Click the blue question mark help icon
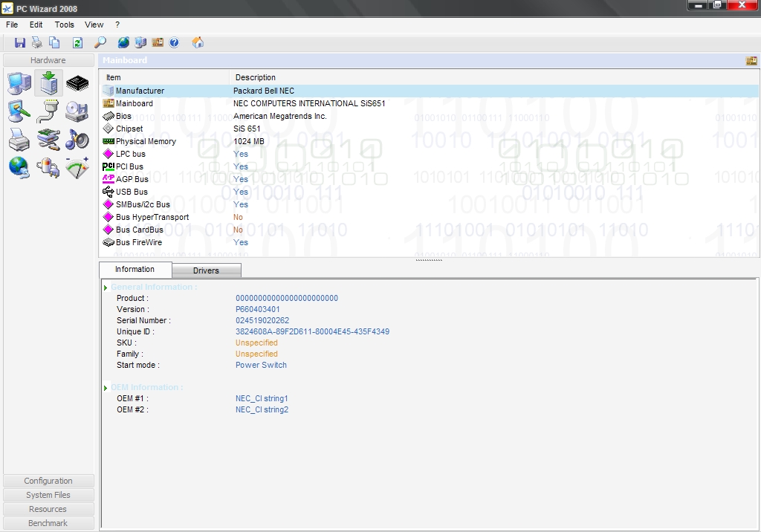Viewport: 761px width, 532px height. [174, 42]
